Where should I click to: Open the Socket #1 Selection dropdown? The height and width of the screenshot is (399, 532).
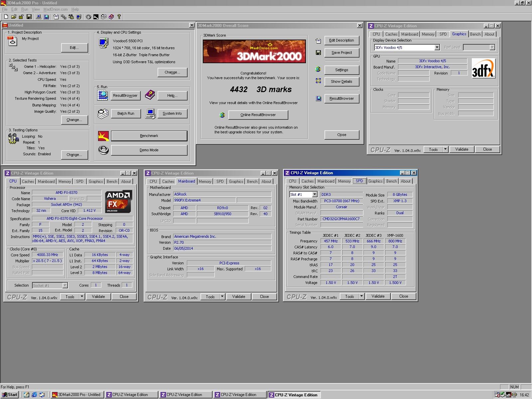point(65,285)
